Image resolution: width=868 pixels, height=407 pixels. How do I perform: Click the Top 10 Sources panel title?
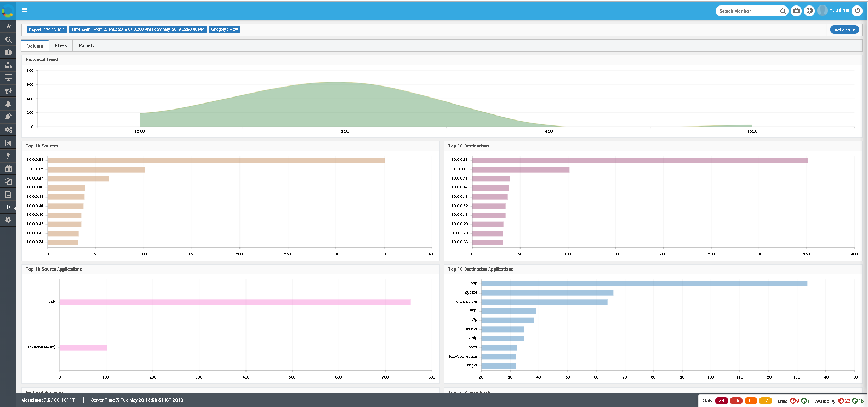click(42, 146)
